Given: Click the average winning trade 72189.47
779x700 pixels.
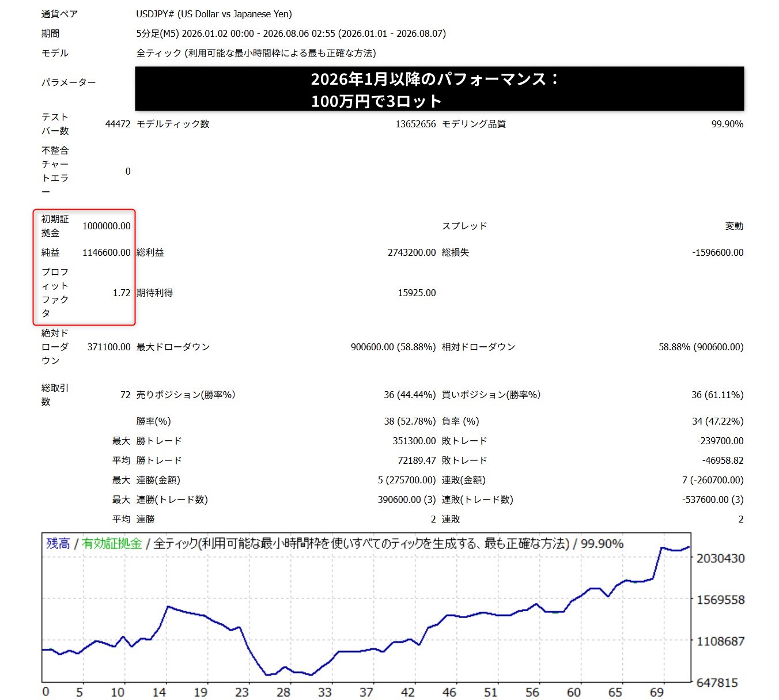Looking at the screenshot, I should pos(417,460).
